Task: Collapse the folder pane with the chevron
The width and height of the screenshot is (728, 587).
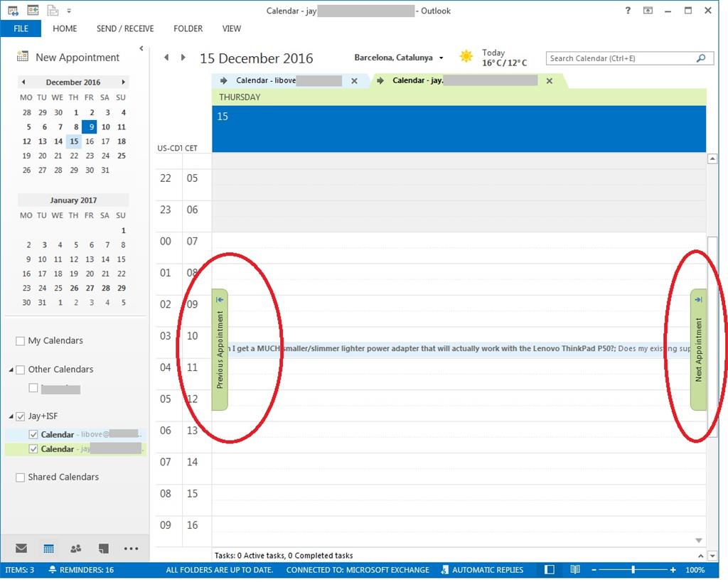Action: pos(141,48)
